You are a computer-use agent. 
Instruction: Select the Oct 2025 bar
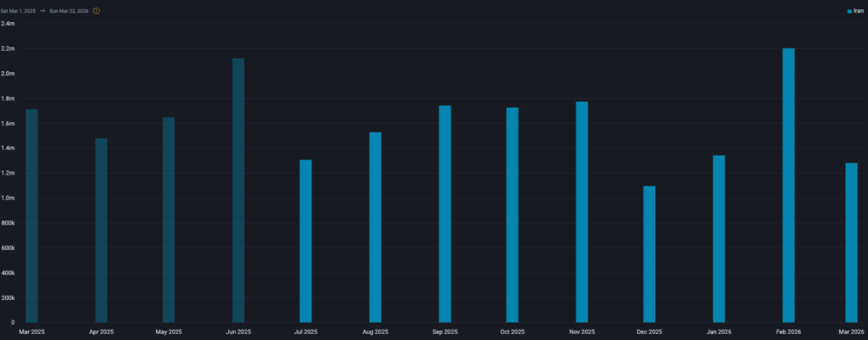coord(512,215)
